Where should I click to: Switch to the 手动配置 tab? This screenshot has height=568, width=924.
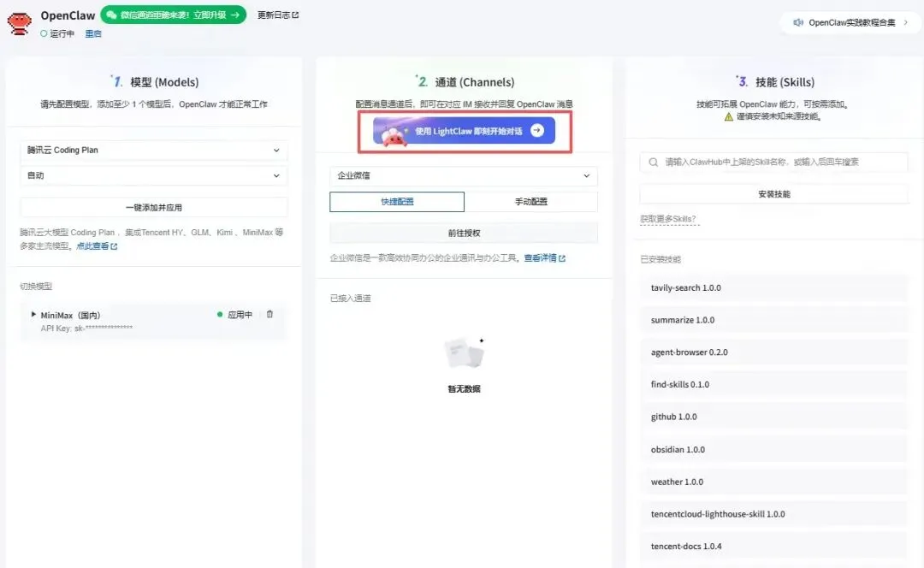(x=531, y=202)
